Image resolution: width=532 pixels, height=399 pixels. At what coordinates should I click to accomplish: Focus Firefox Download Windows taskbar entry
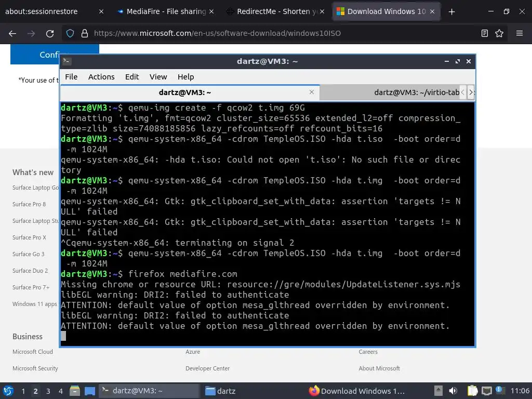(357, 391)
